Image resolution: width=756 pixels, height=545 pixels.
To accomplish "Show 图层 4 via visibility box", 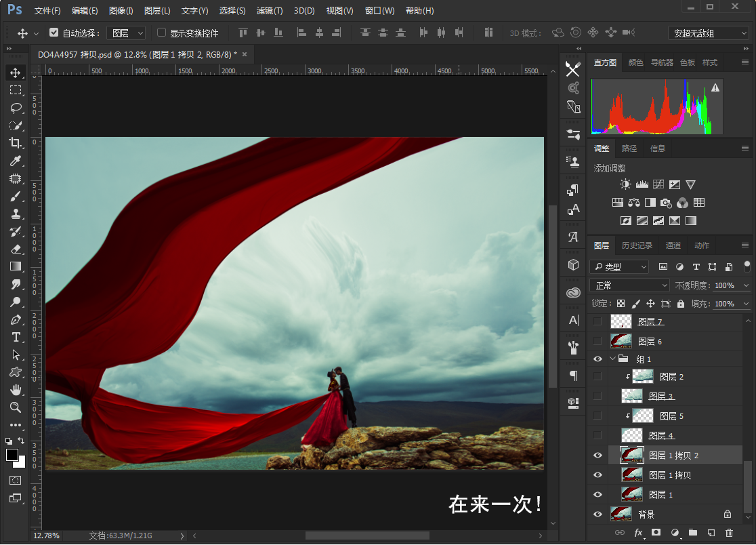I will (x=597, y=435).
